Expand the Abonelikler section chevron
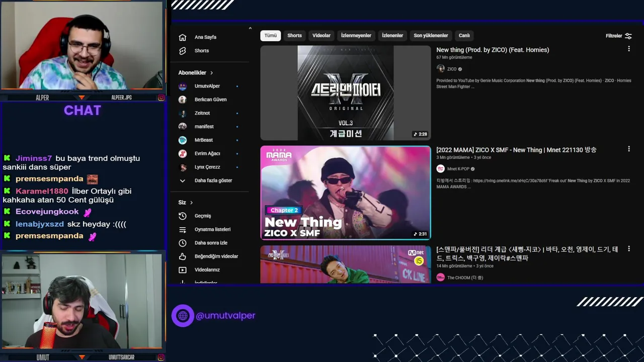 211,73
